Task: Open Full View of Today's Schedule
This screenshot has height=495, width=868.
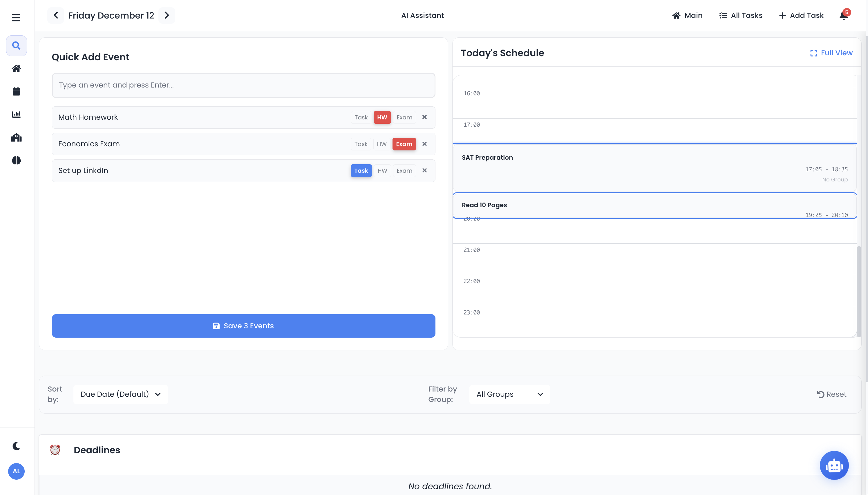Action: coord(831,53)
